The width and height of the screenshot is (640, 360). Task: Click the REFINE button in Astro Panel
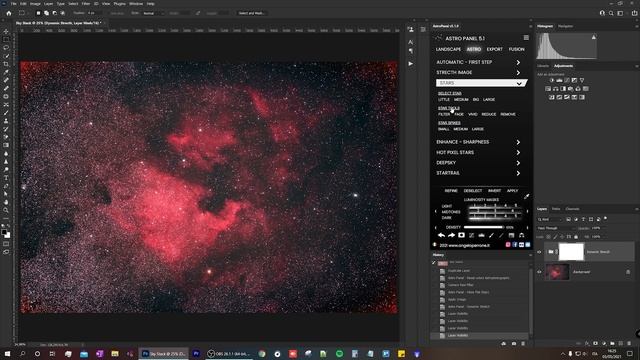click(x=451, y=191)
